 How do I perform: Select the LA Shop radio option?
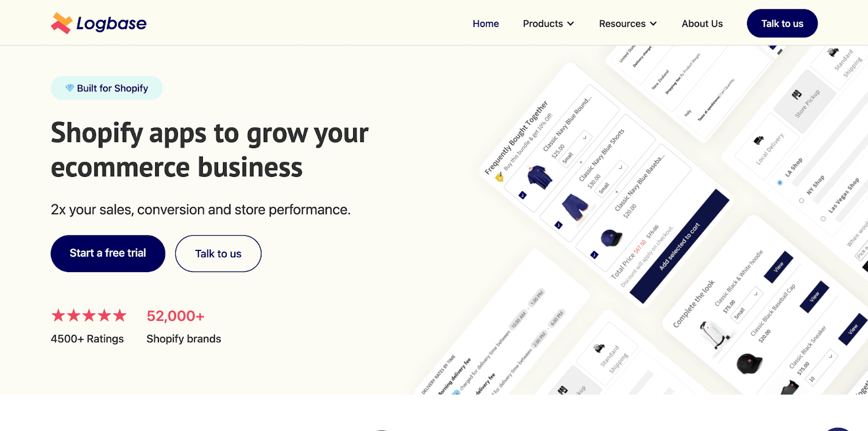(780, 183)
